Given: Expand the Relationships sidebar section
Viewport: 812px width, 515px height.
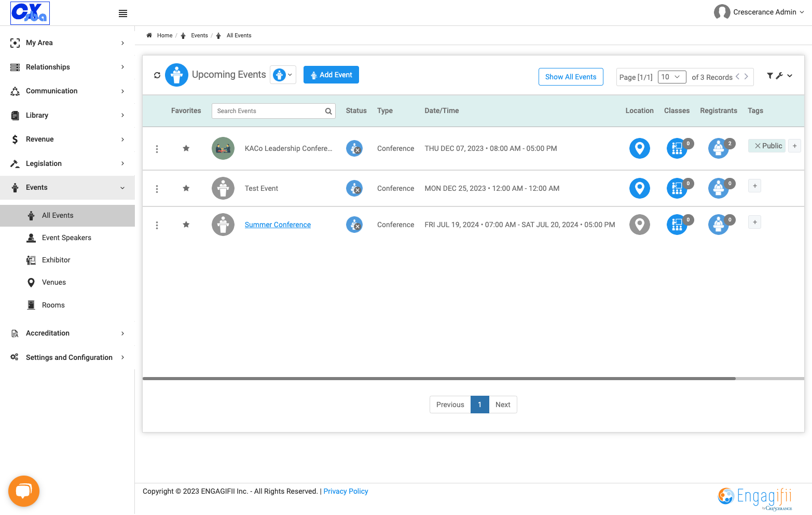Looking at the screenshot, I should point(67,67).
